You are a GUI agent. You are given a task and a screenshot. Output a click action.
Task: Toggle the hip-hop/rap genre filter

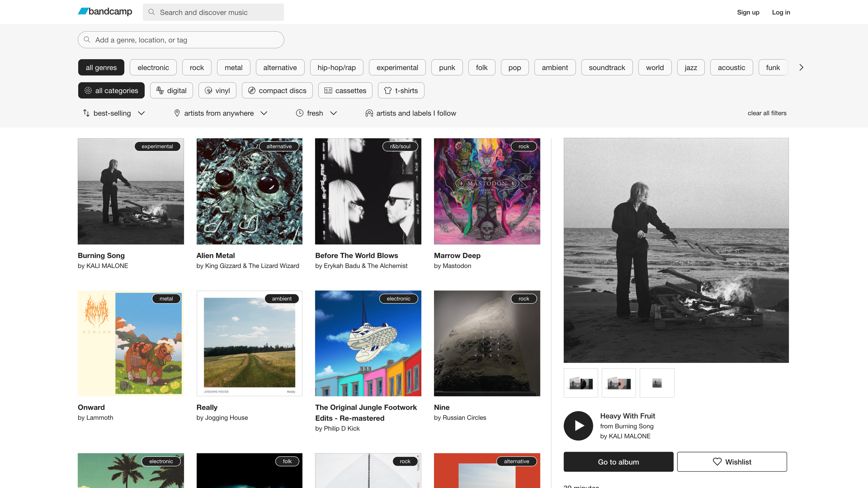tap(337, 67)
